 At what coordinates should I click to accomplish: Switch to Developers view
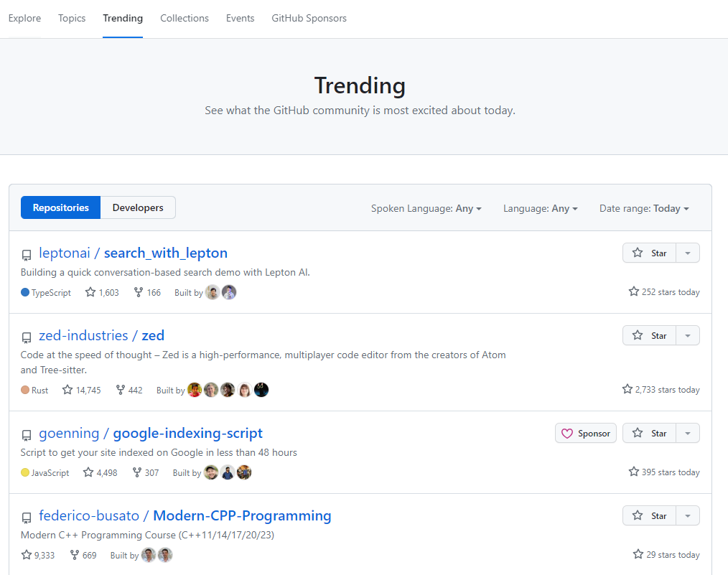138,207
